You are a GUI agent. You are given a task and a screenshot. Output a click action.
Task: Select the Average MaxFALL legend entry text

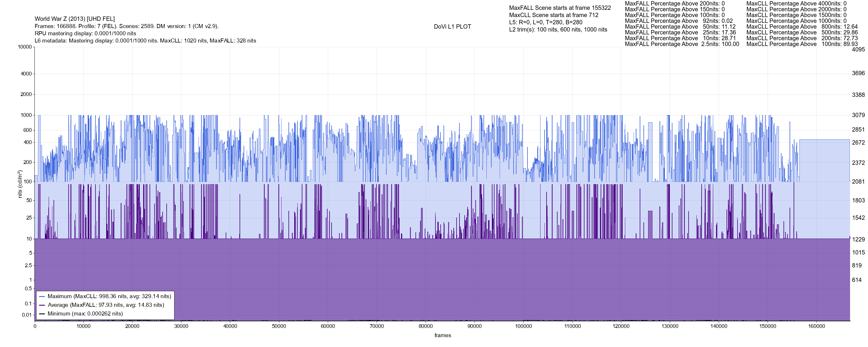pos(106,305)
